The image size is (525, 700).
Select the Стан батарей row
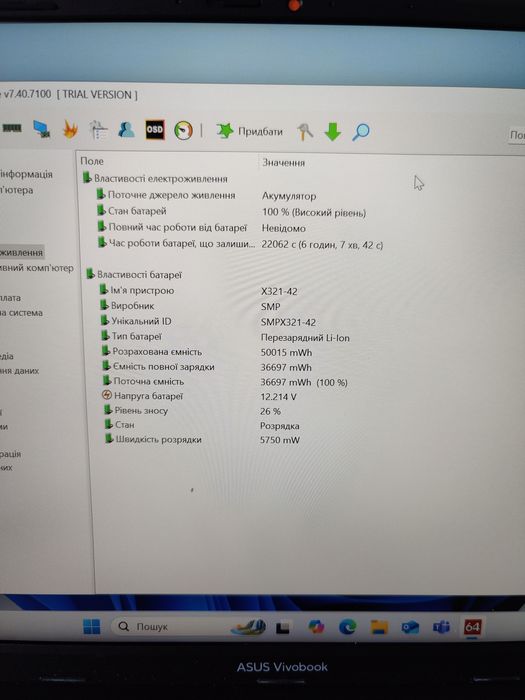132,211
